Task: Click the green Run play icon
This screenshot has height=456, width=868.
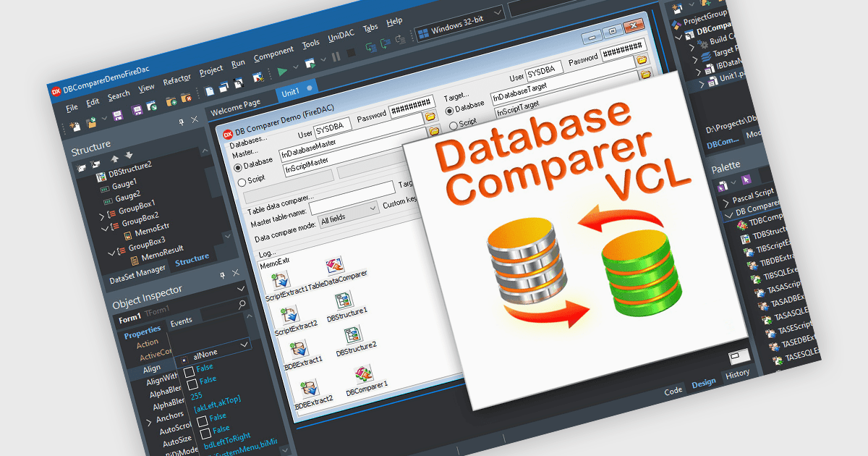Action: tap(282, 71)
